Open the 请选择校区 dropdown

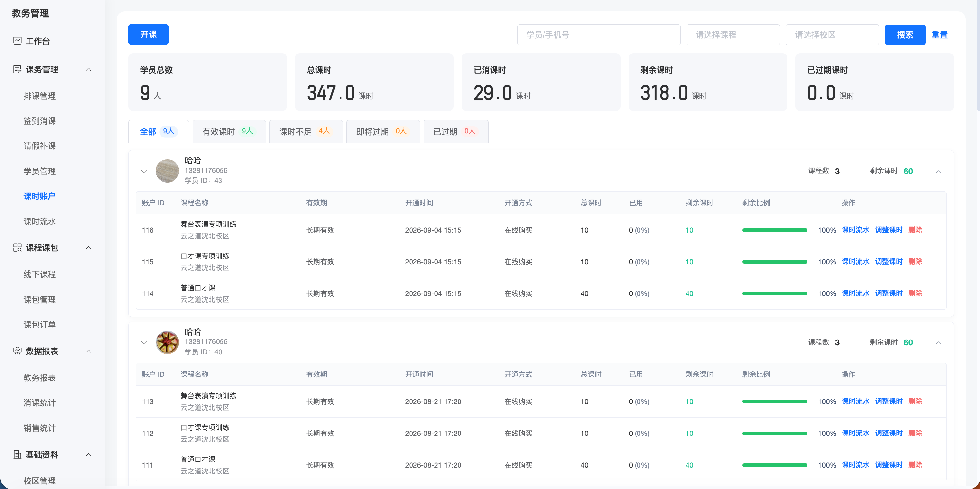(x=832, y=35)
